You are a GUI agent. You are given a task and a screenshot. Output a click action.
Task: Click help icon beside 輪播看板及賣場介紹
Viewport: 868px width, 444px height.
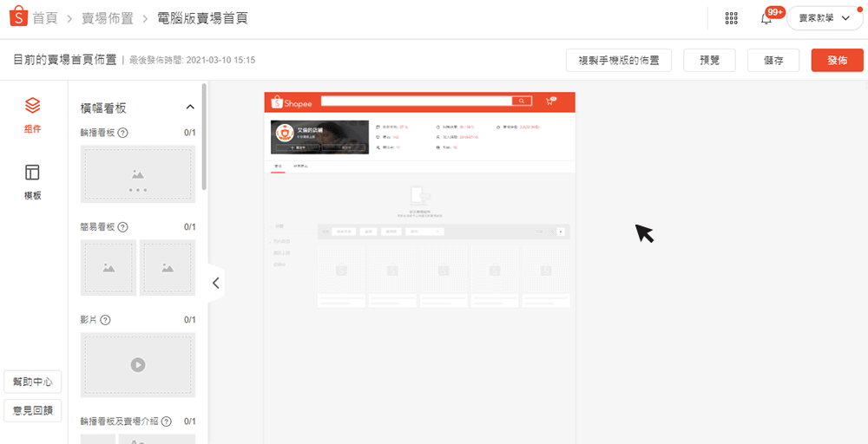coord(166,421)
